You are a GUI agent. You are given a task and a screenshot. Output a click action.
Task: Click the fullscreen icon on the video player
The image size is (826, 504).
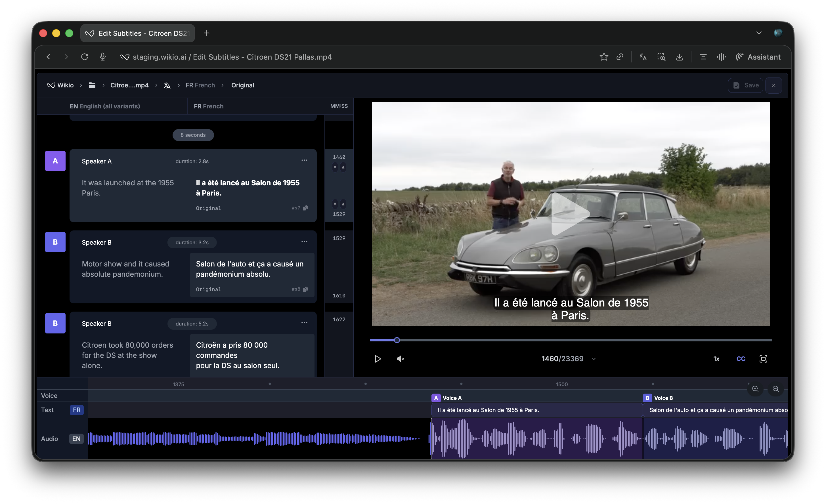pyautogui.click(x=763, y=359)
